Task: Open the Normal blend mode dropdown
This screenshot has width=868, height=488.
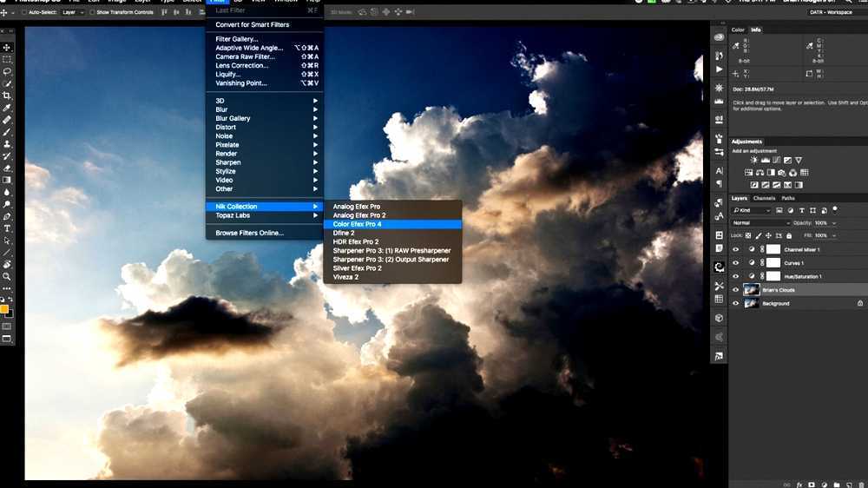Action: (x=760, y=222)
